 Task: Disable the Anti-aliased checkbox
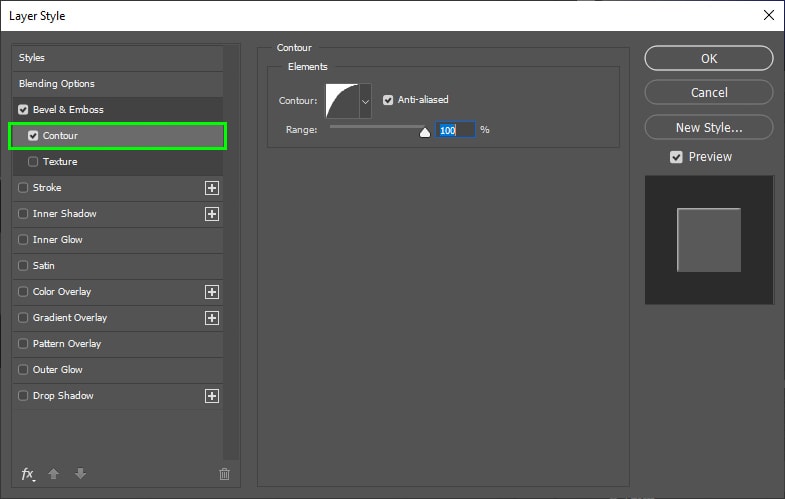click(x=388, y=100)
